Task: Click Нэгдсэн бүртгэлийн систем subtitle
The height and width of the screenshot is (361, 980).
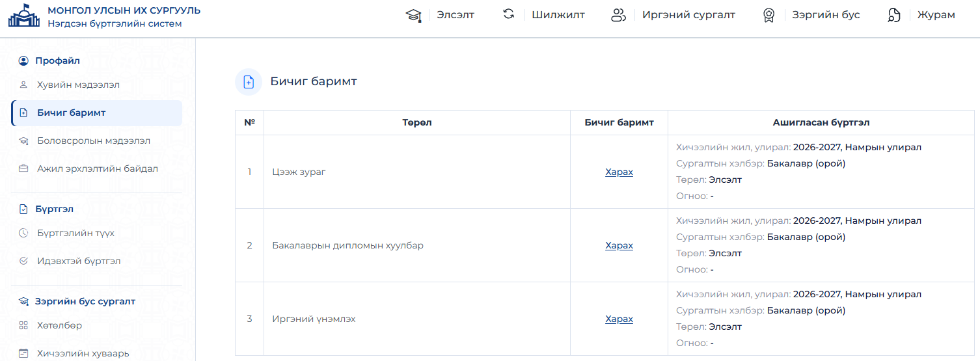Action: [115, 23]
